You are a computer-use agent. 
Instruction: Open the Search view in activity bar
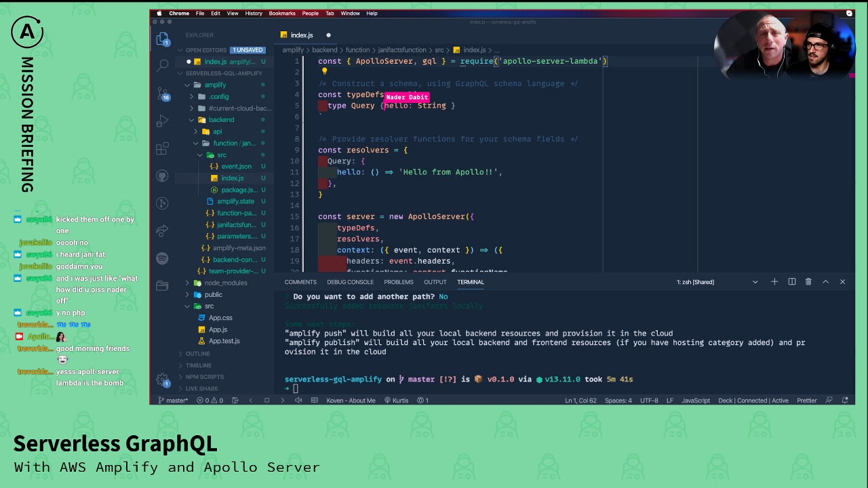click(x=163, y=65)
